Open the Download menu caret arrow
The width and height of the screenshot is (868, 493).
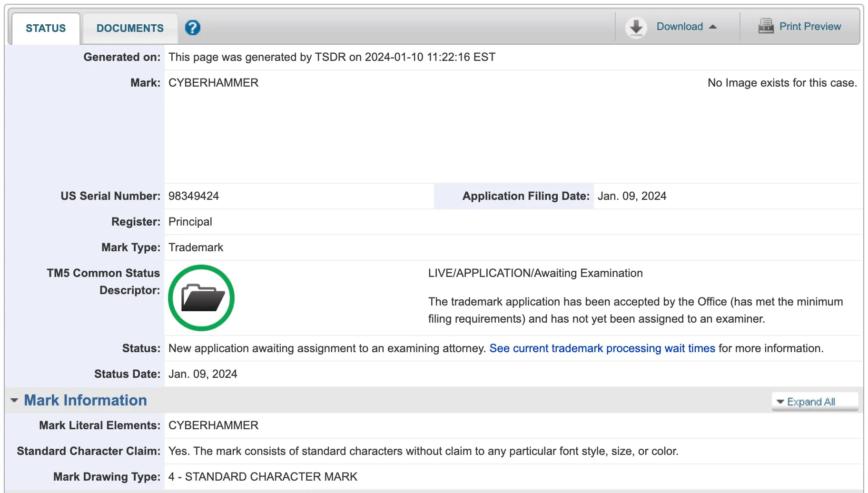coord(713,27)
